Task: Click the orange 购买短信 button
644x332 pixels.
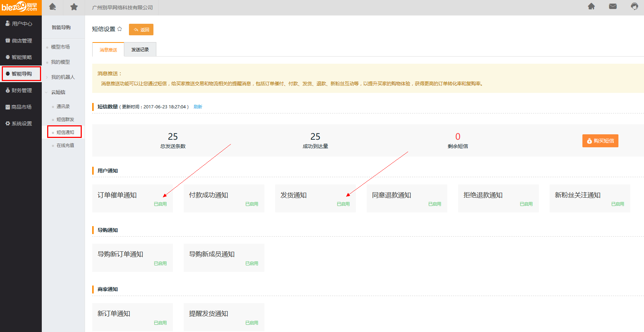Action: point(600,141)
